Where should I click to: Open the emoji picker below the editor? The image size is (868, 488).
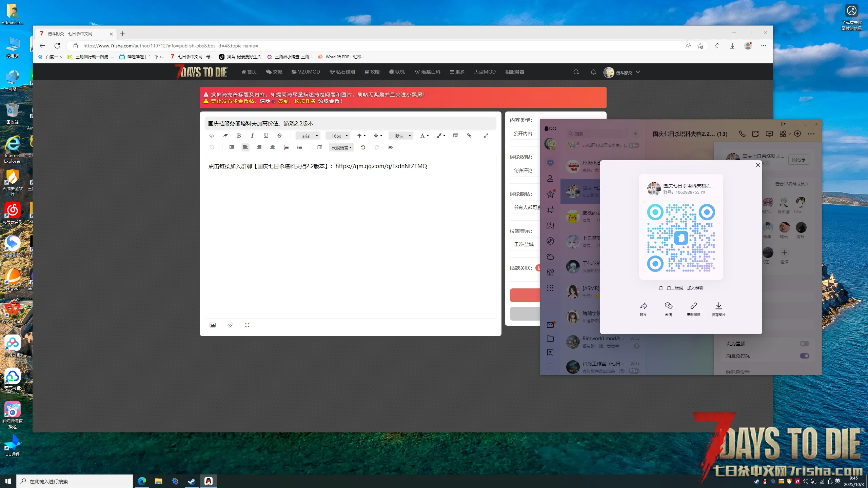tap(247, 325)
